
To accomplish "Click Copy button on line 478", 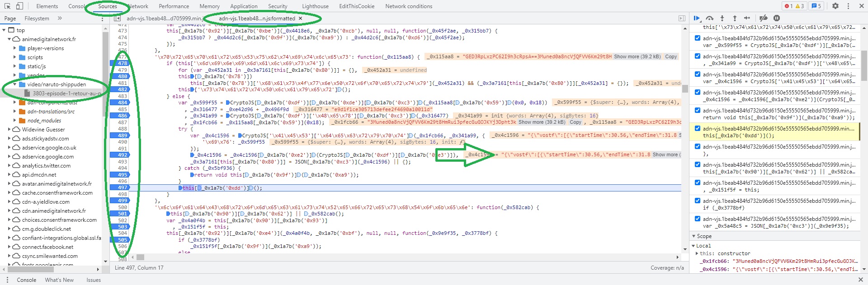I will click(671, 57).
